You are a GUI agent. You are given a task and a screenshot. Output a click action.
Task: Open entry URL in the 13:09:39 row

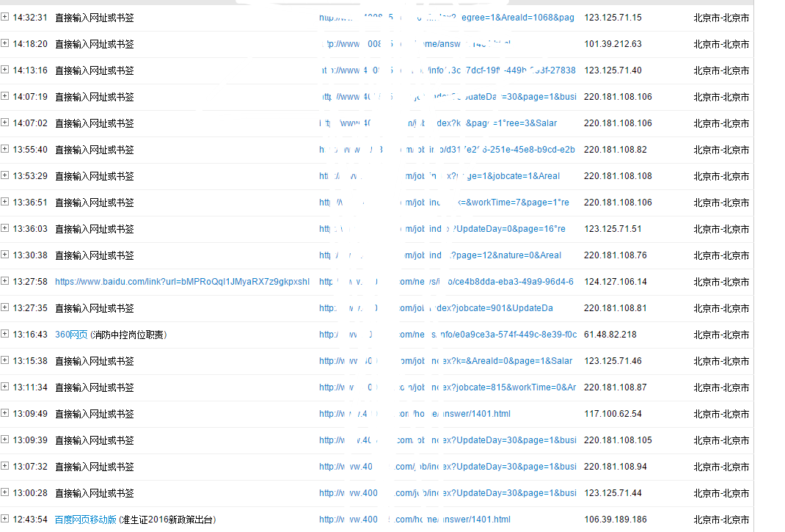tap(448, 440)
